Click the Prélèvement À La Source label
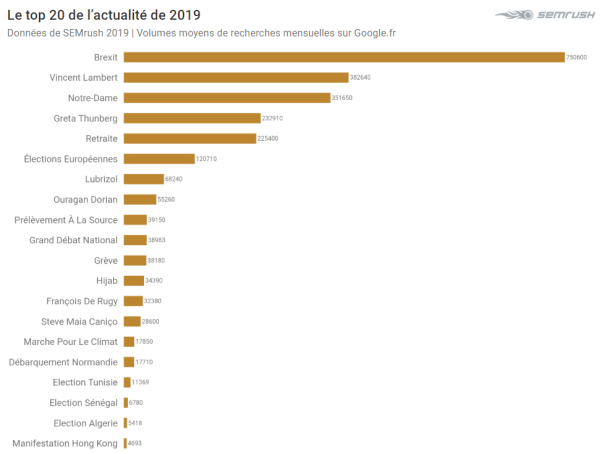Image resolution: width=605 pixels, height=454 pixels. tap(66, 220)
